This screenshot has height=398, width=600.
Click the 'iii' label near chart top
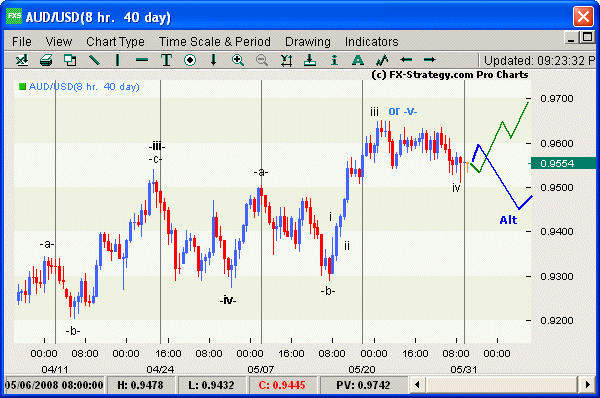[374, 112]
